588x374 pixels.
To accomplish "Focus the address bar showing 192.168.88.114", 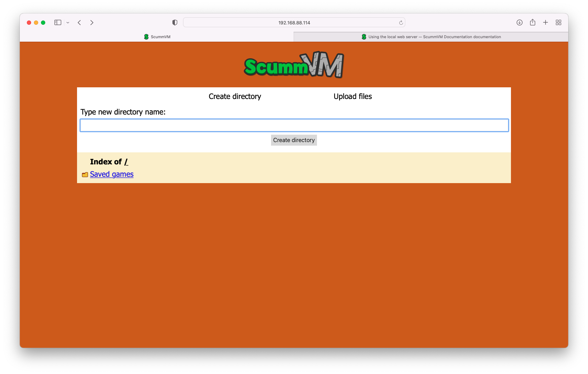I will [294, 23].
